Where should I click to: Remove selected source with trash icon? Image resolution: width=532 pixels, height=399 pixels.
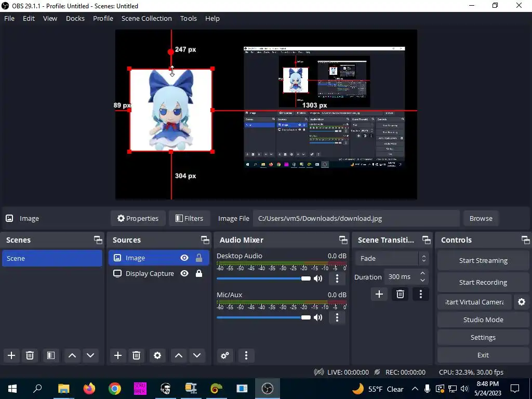137,355
